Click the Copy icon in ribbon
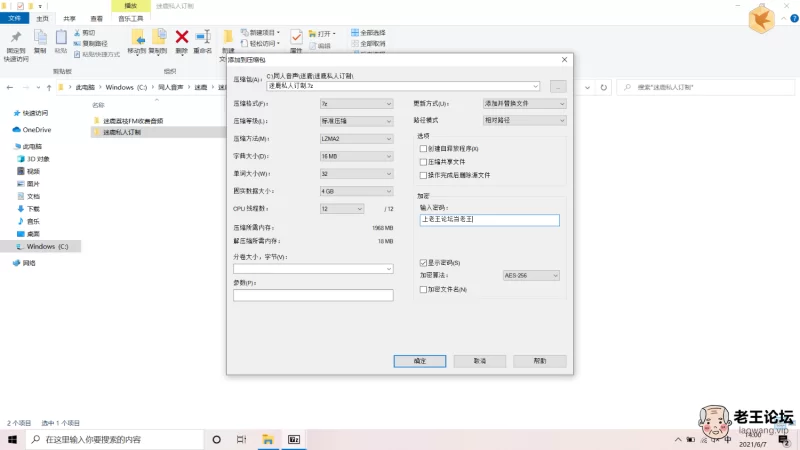 pos(40,37)
